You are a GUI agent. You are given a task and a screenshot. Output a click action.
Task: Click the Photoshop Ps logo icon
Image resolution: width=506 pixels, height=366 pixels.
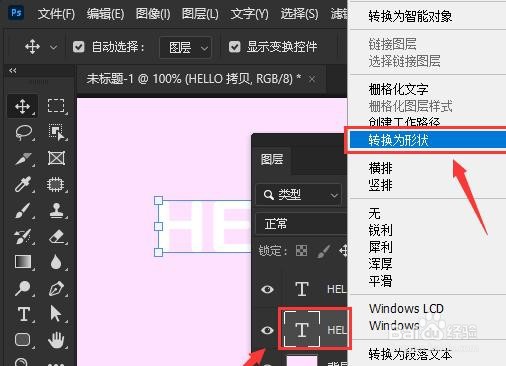pyautogui.click(x=16, y=13)
